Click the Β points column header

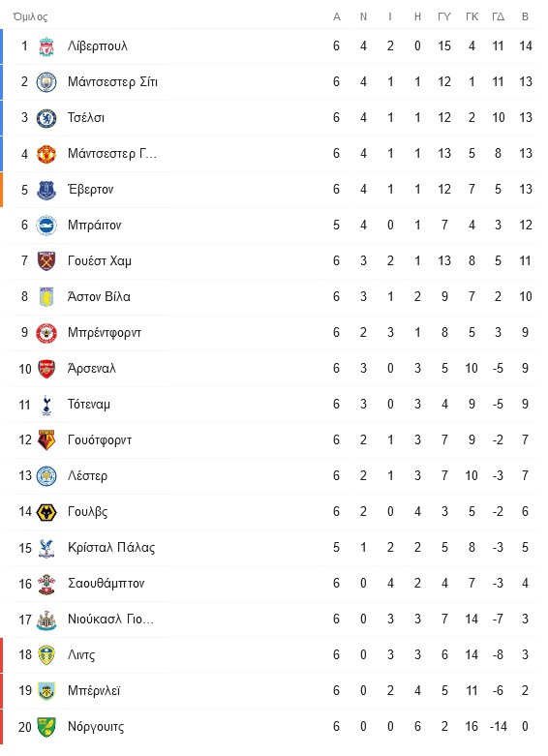coord(525,16)
